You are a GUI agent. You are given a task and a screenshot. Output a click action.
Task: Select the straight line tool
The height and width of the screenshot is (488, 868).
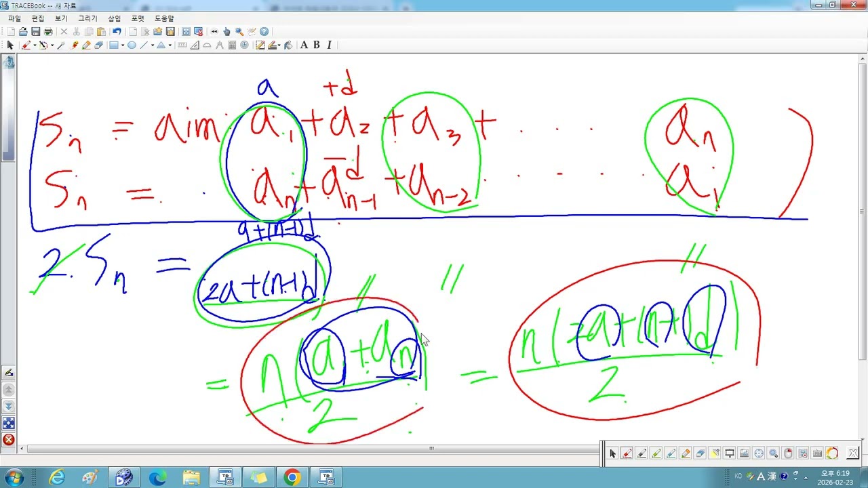143,45
